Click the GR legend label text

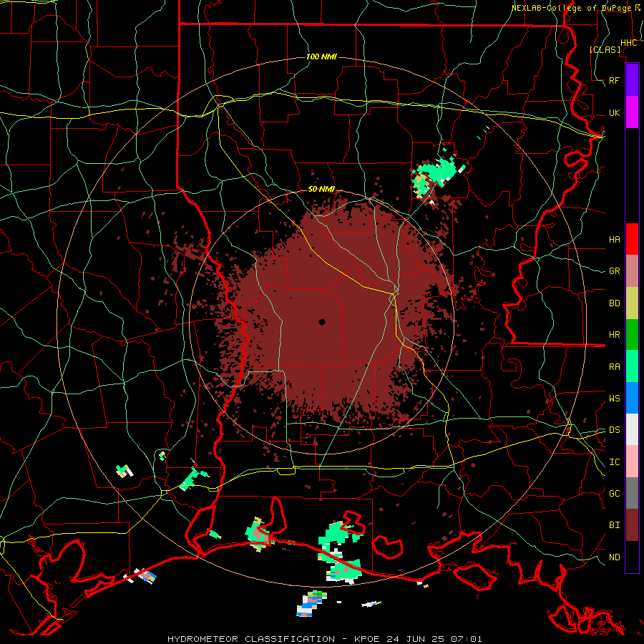tap(615, 271)
